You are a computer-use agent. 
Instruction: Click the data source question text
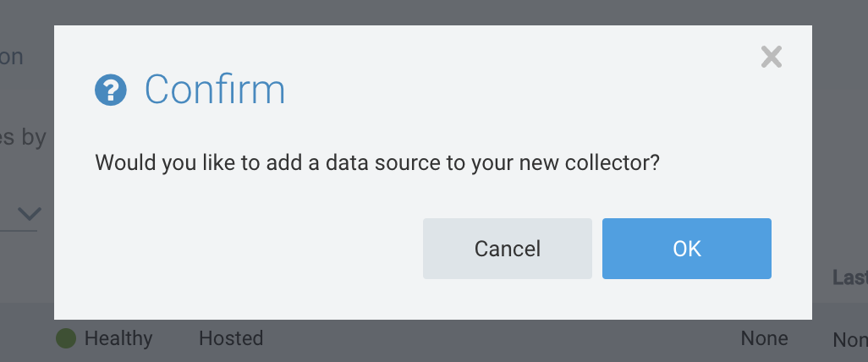[376, 162]
